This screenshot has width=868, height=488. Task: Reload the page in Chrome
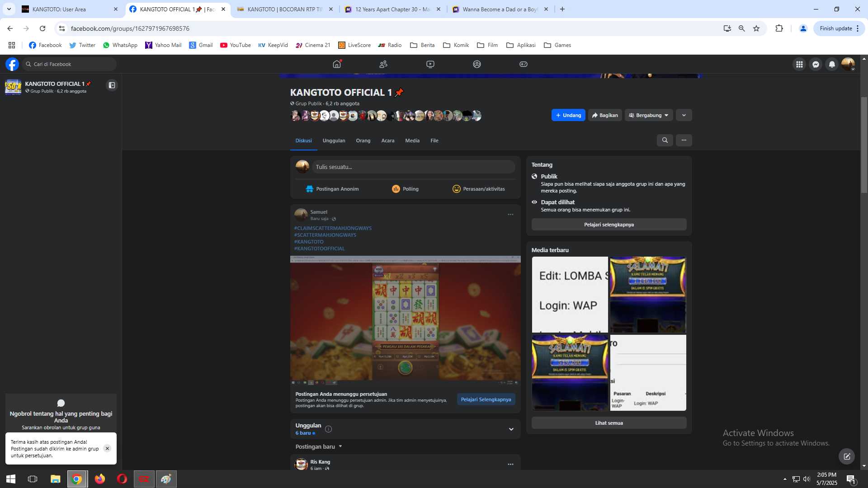tap(42, 28)
